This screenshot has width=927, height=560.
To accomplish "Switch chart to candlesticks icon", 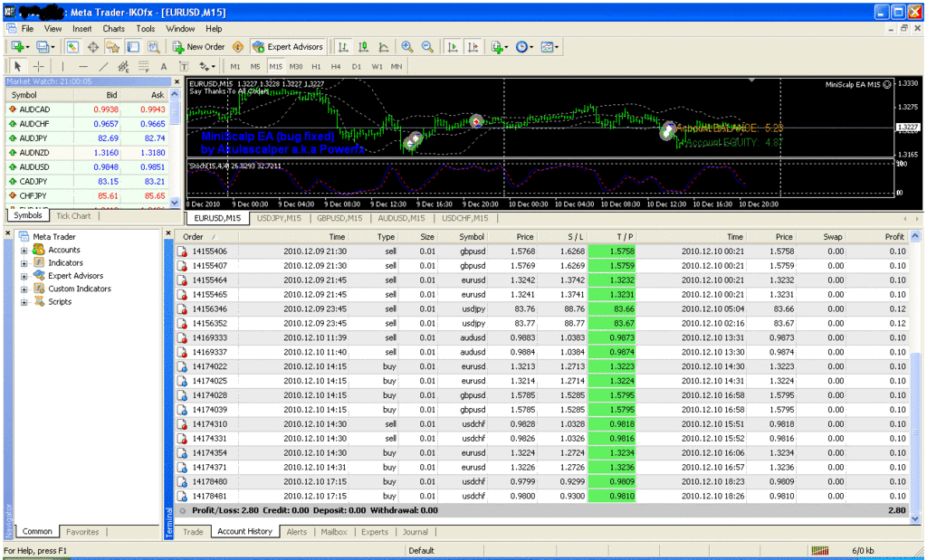I will click(x=364, y=47).
